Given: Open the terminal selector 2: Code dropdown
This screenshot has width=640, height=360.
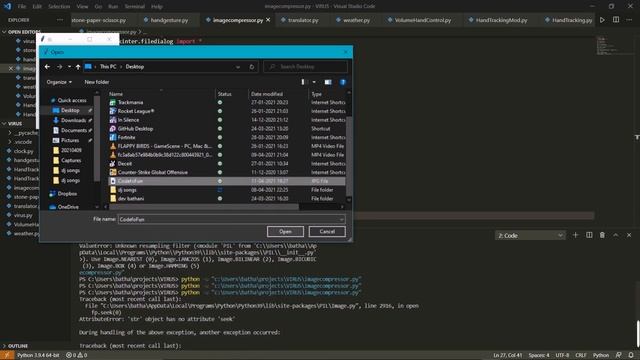Looking at the screenshot, I should click(x=530, y=236).
